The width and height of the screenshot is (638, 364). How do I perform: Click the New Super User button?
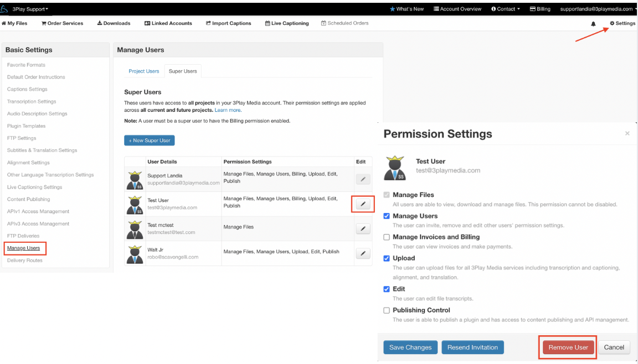150,141
